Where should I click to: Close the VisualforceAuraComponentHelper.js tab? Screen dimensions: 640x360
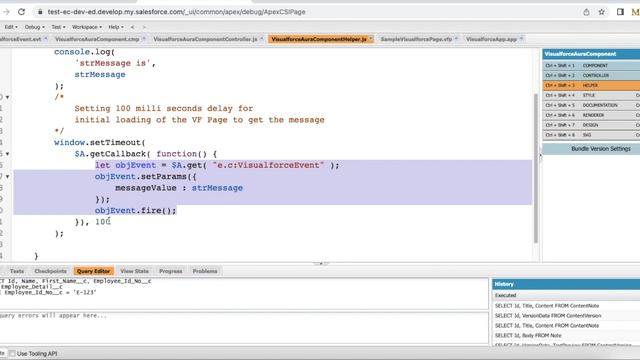click(x=371, y=39)
